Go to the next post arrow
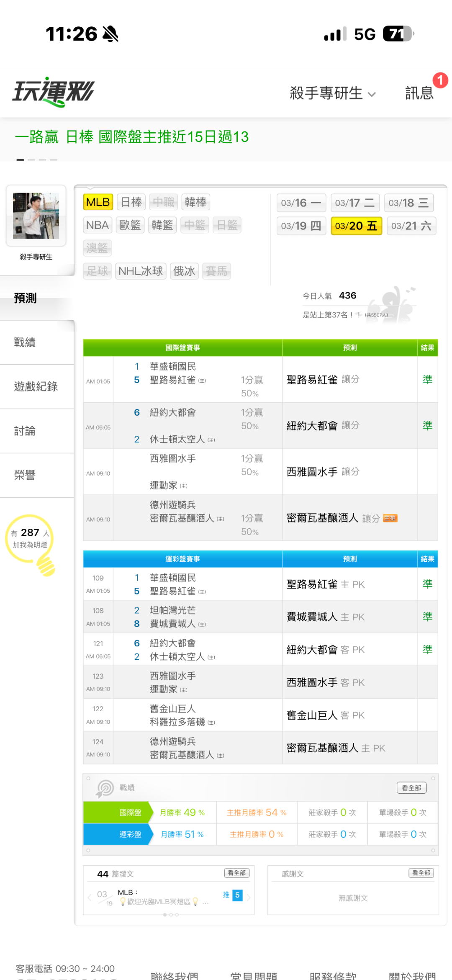Screen dimensions: 452x980 point(249,897)
